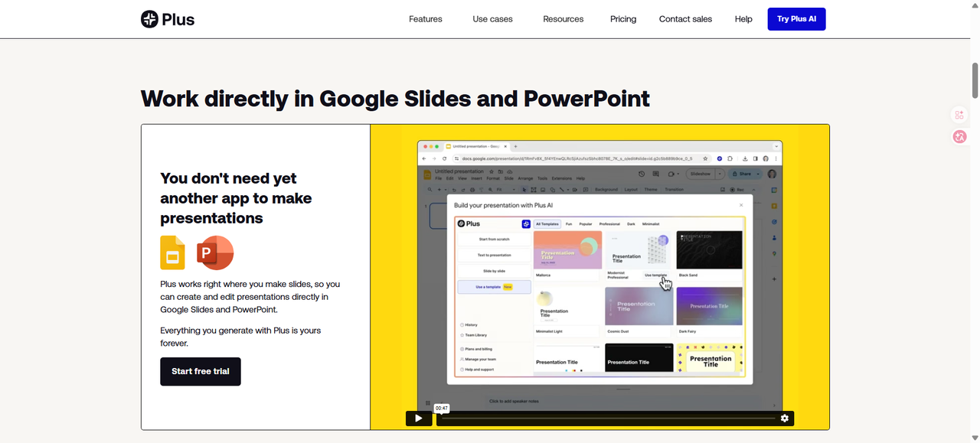
Task: Open the Resources menu
Action: coord(563,19)
